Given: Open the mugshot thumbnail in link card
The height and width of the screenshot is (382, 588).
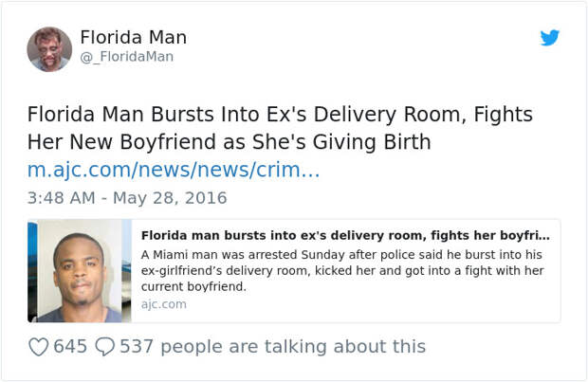Looking at the screenshot, I should point(80,271).
